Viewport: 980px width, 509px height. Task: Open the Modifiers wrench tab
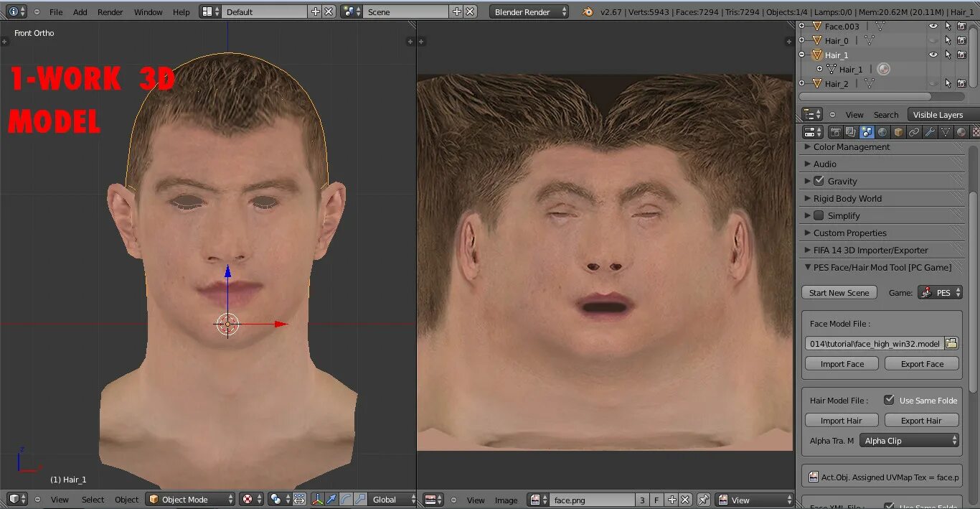[x=930, y=132]
